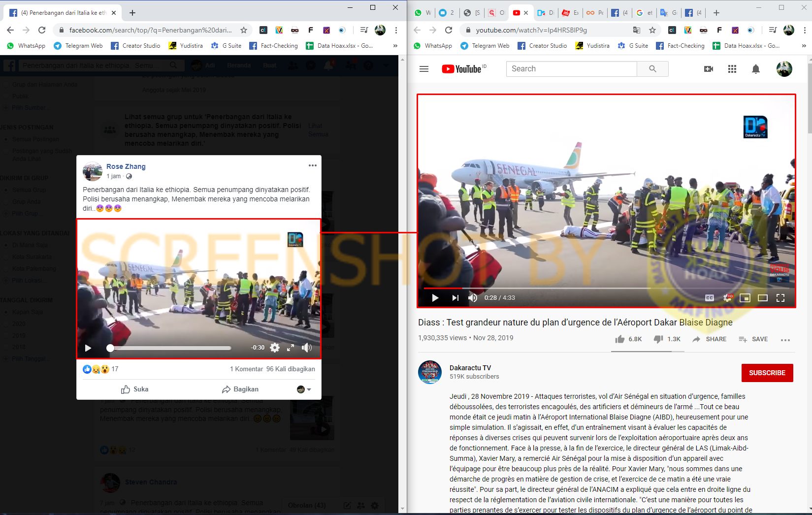
Task: Bookmark the Facebook page with star icon
Action: click(x=243, y=30)
